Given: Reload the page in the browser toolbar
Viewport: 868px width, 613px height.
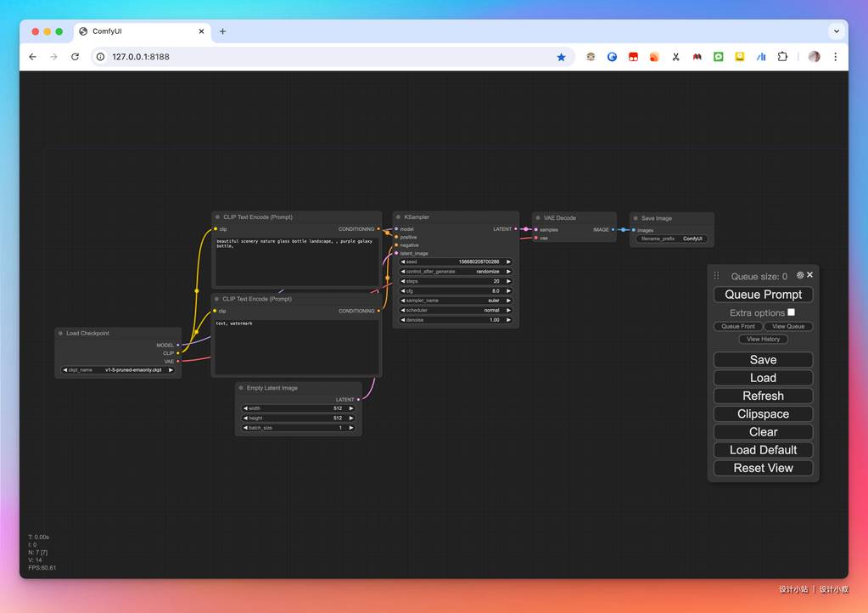Looking at the screenshot, I should (75, 57).
